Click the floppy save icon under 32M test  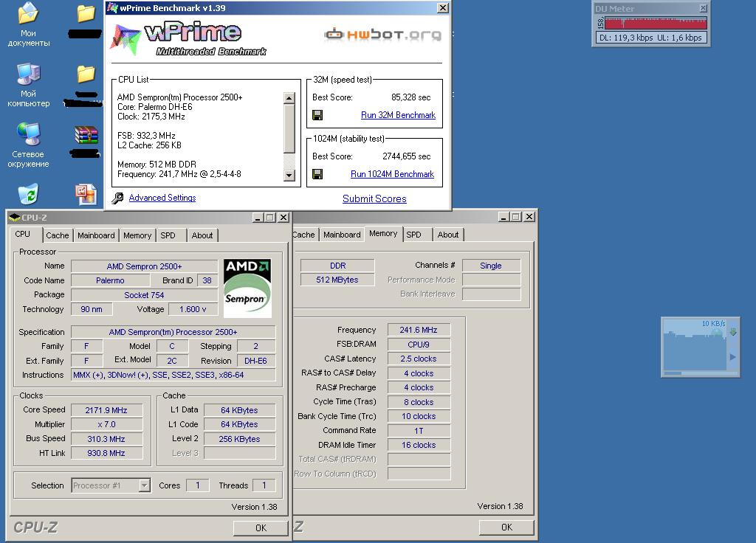tap(317, 114)
